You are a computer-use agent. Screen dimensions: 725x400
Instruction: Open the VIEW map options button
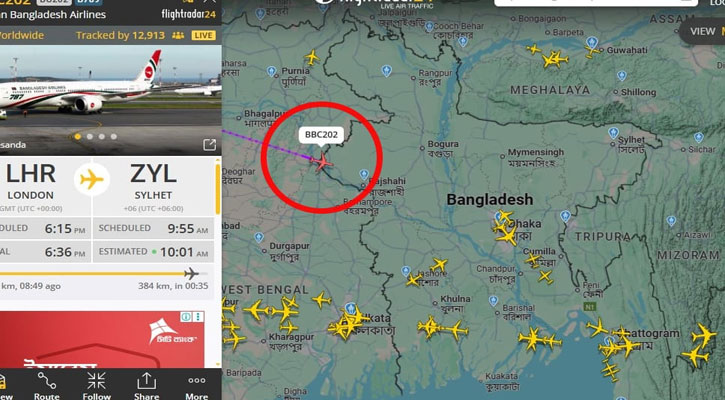coord(703,31)
